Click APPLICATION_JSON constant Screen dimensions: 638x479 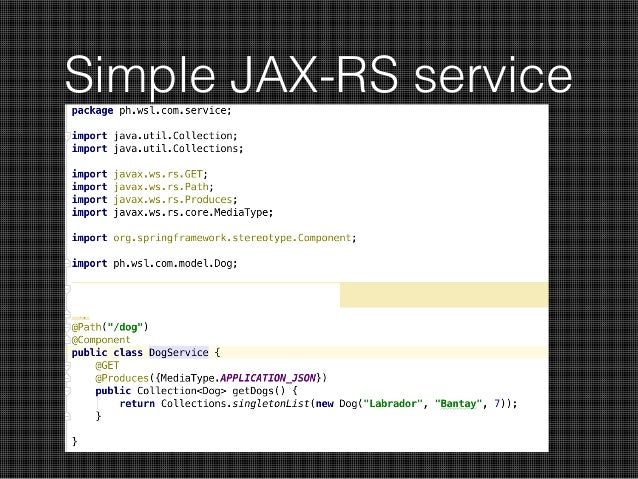[268, 378]
